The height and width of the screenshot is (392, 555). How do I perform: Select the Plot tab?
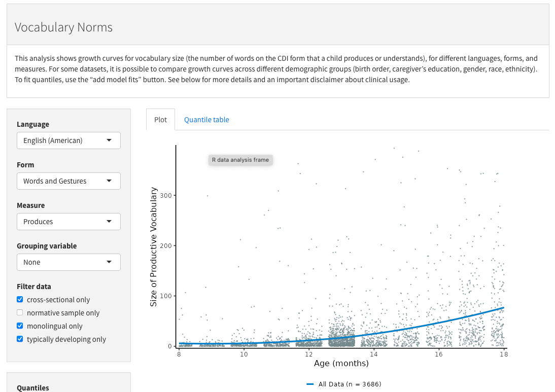[x=160, y=120]
